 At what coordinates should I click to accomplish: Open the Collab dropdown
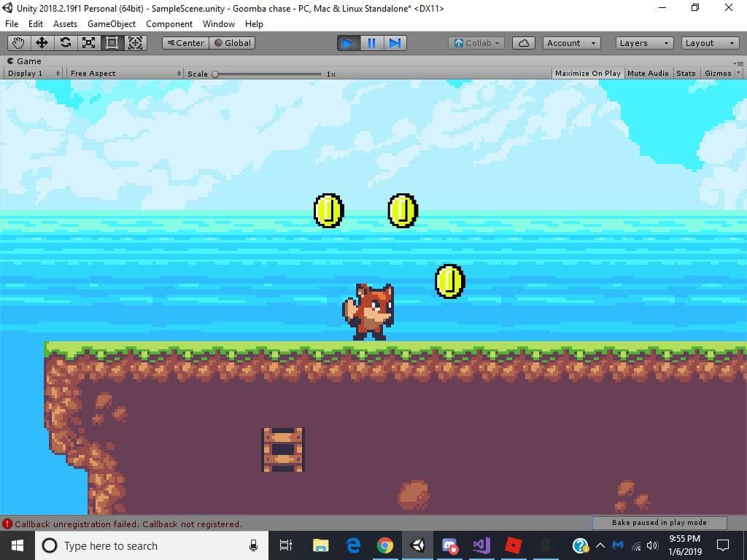[x=476, y=43]
